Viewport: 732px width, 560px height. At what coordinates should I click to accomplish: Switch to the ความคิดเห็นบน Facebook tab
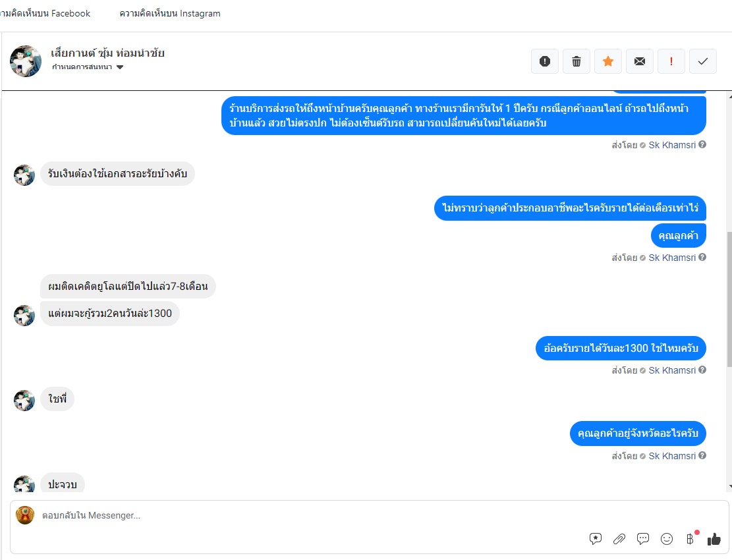point(45,14)
